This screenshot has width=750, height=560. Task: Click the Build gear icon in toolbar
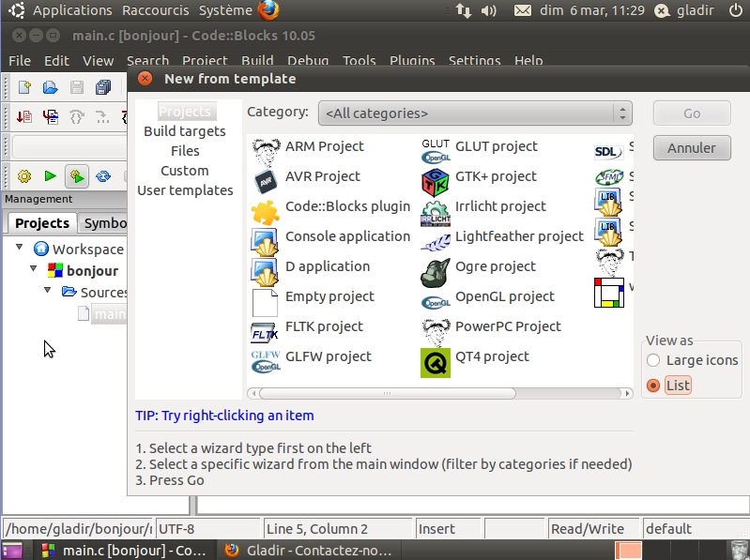[24, 176]
